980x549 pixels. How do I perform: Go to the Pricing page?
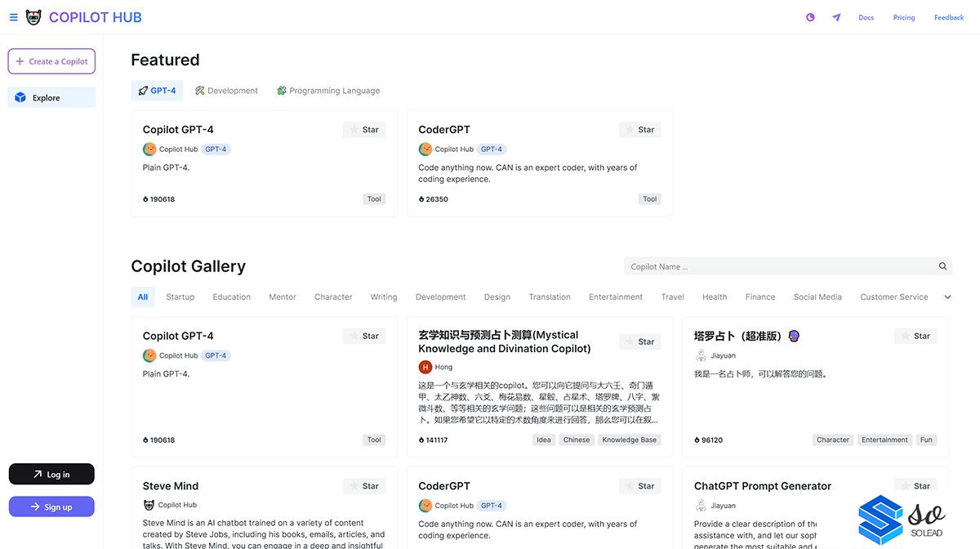point(904,17)
